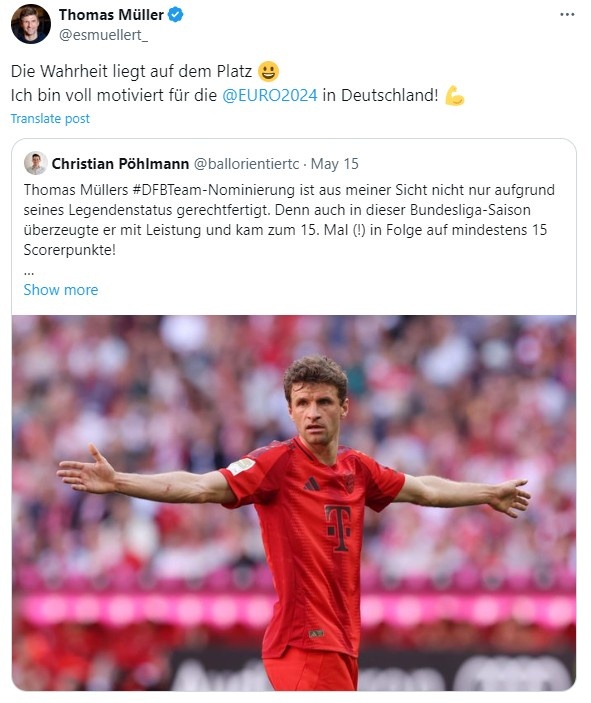
Task: Click the main post text line
Action: click(x=238, y=83)
